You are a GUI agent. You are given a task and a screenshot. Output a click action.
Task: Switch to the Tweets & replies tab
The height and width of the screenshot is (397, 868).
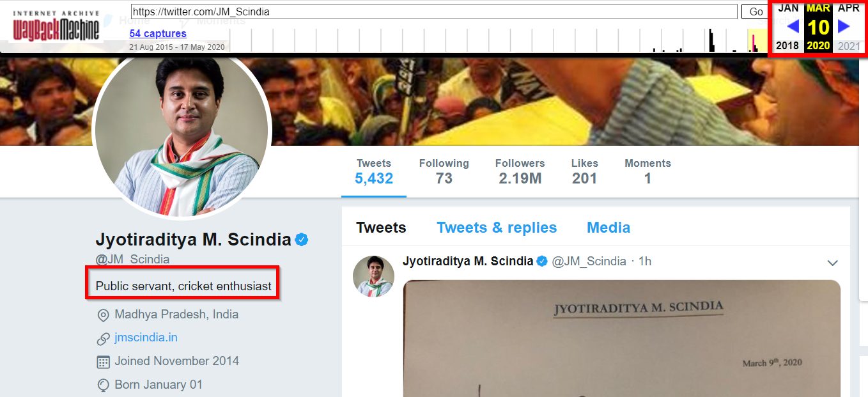click(497, 228)
